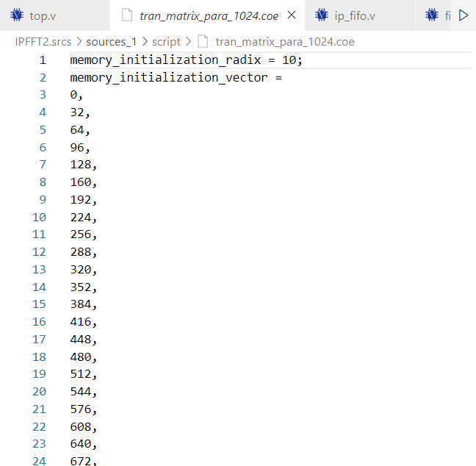Click line number 1 in gutter
Screen dimensions: 476x466
point(43,60)
